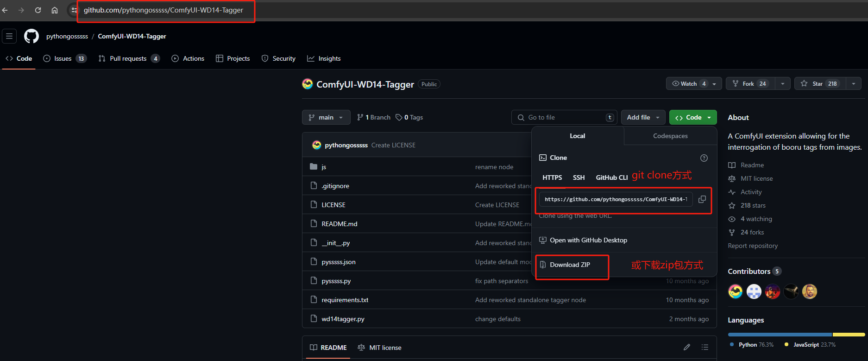Select the SSH clone option
Image resolution: width=868 pixels, height=361 pixels.
(x=579, y=177)
